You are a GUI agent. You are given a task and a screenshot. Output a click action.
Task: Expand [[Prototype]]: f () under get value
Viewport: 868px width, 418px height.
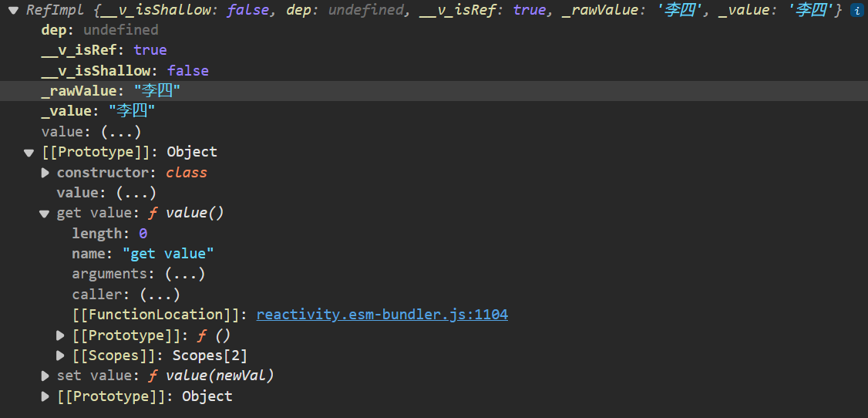(x=60, y=335)
